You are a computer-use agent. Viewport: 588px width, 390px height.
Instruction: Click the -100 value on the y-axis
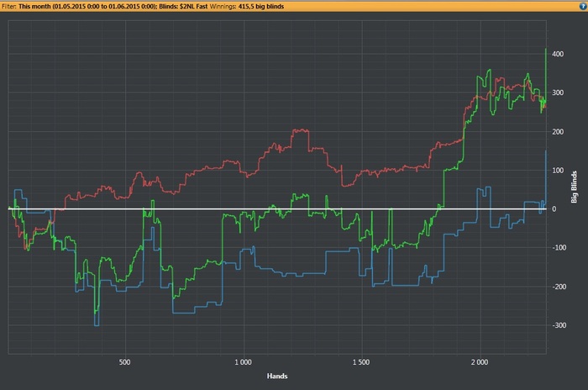[559, 248]
